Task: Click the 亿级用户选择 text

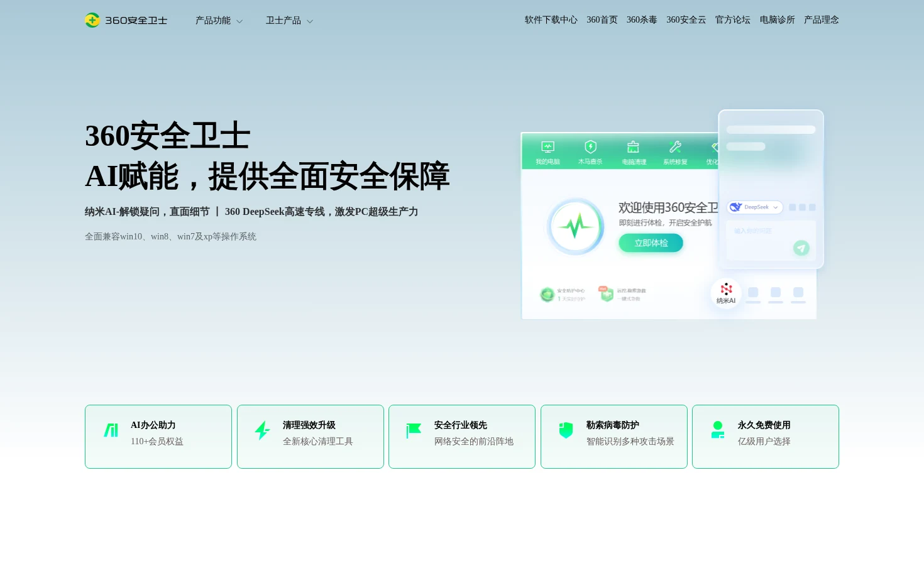Action: (764, 442)
